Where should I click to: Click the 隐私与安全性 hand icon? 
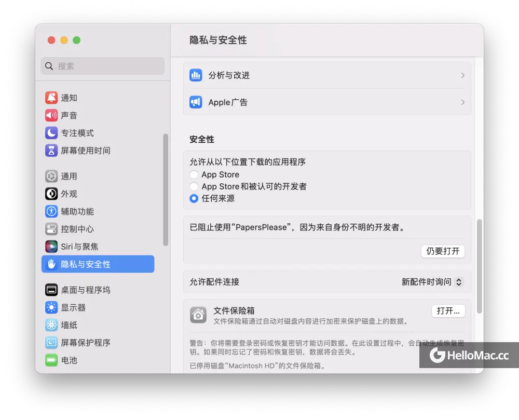pyautogui.click(x=51, y=264)
